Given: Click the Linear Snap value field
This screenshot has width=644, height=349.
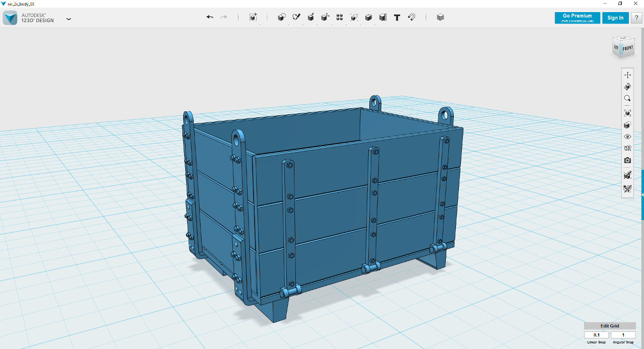Looking at the screenshot, I should click(x=597, y=335).
